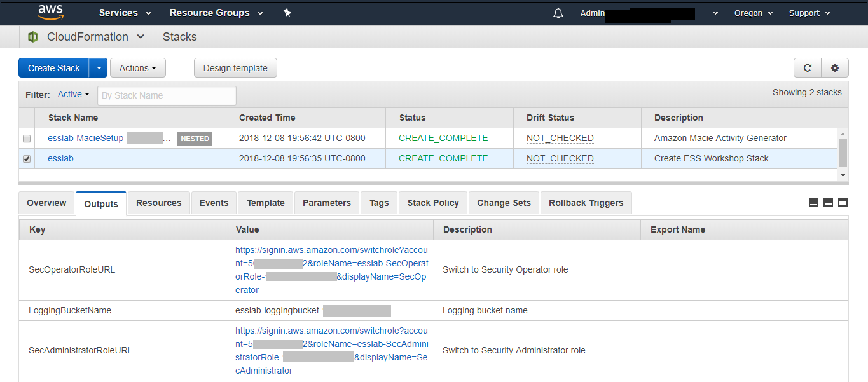Open the Admin account dropdown
The width and height of the screenshot is (868, 382).
[649, 13]
